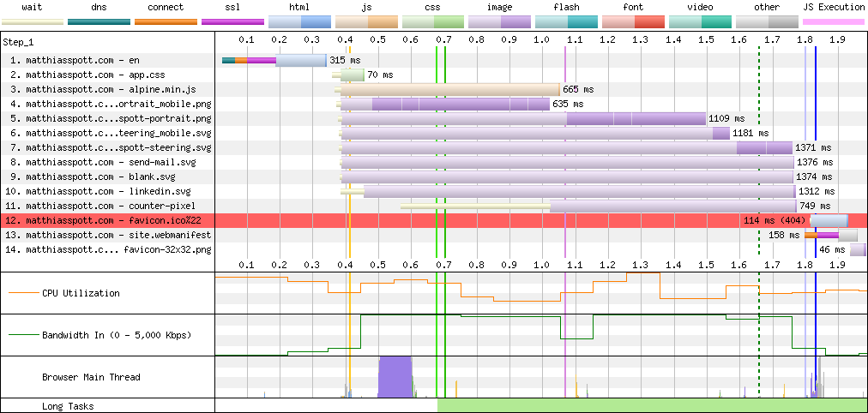Select request 2 app.css row label
Screen dimensions: 868x413
click(87, 75)
